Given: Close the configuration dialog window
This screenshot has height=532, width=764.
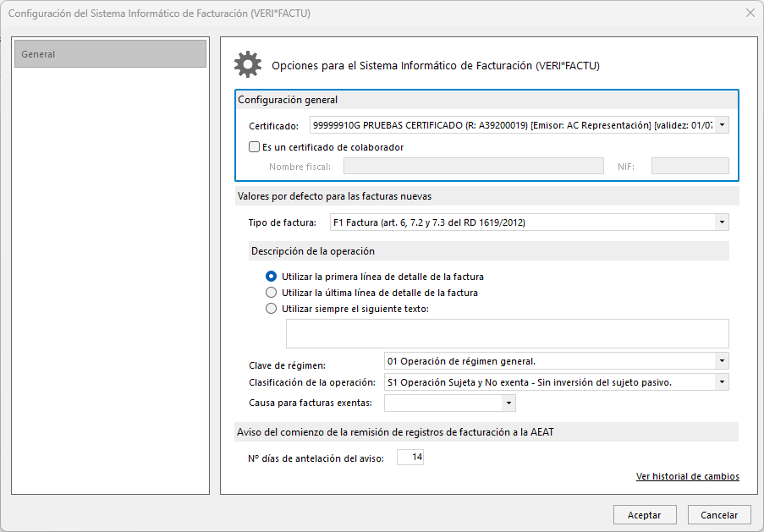Looking at the screenshot, I should [750, 14].
